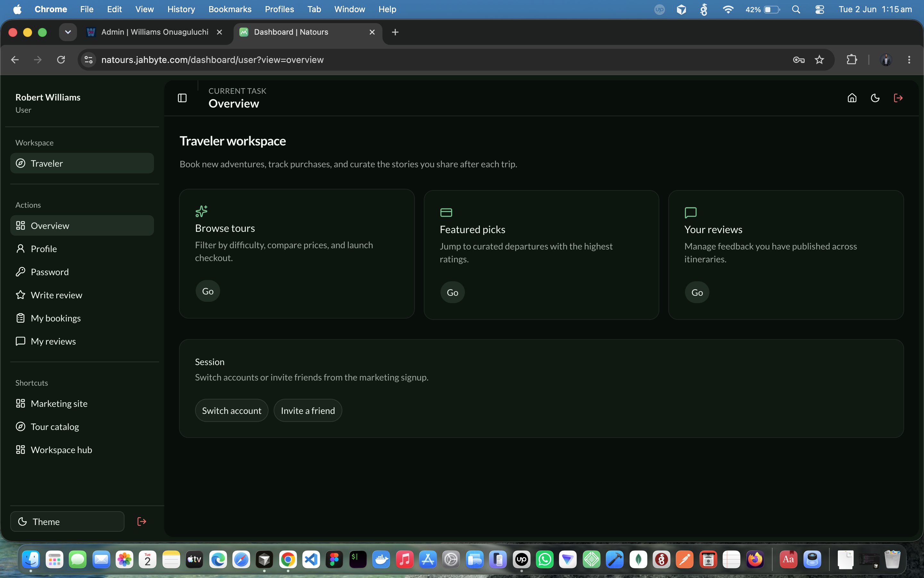The width and height of the screenshot is (924, 578).
Task: Reload the page with the refresh icon
Action: [x=61, y=60]
